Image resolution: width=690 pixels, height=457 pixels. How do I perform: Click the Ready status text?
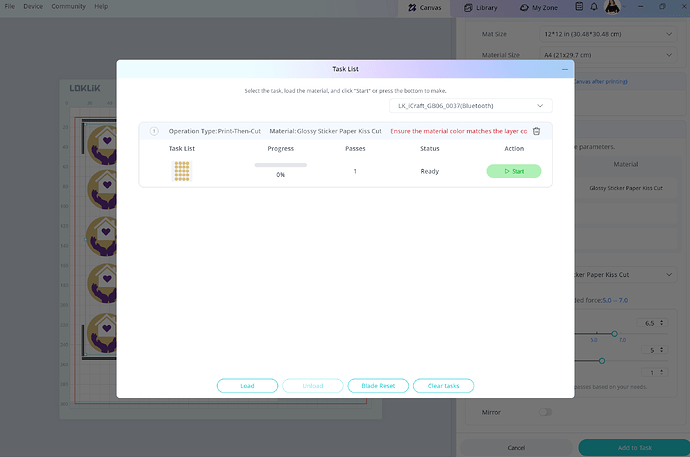click(x=429, y=171)
